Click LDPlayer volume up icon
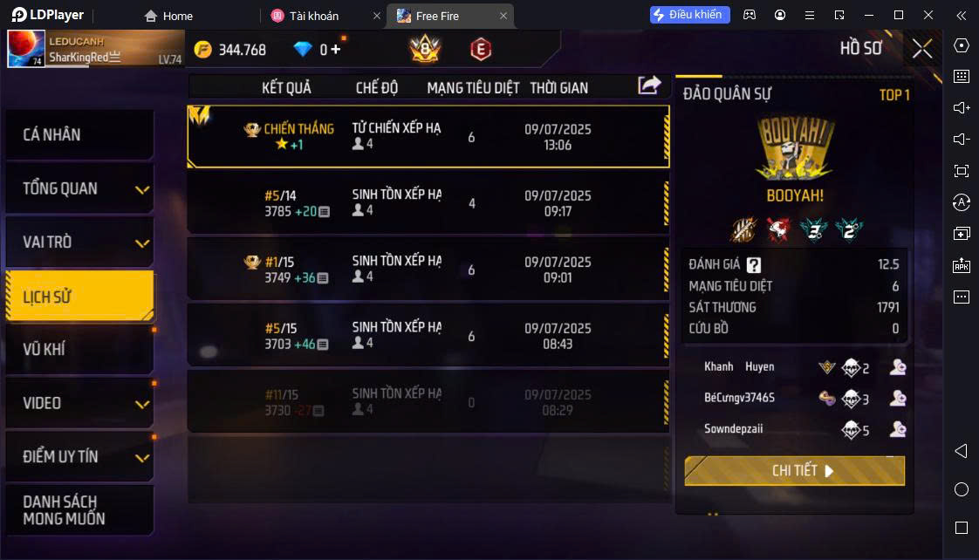Screen dimensions: 979x560 click(x=962, y=108)
